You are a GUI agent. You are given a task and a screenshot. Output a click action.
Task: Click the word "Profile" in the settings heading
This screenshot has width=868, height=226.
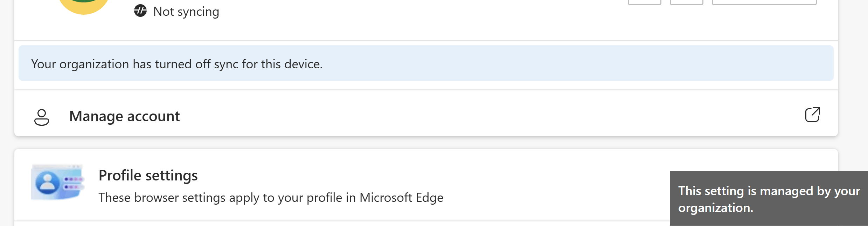tap(120, 175)
